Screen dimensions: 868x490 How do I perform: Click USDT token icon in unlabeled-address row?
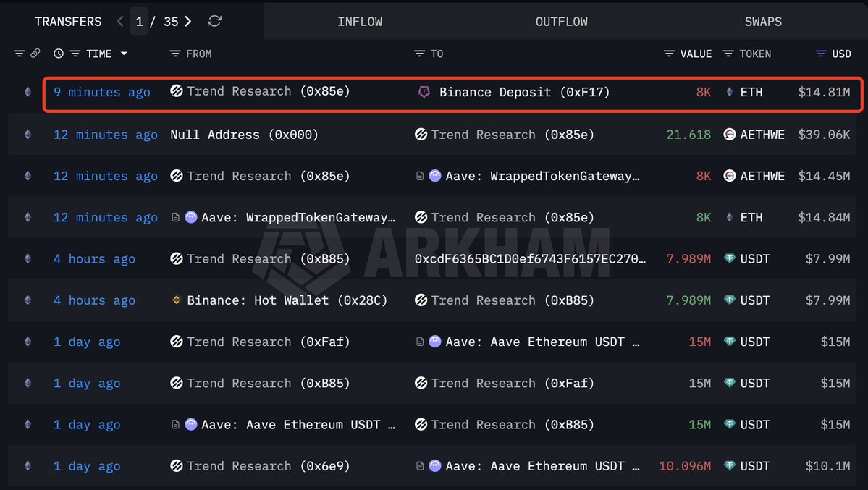coord(730,258)
